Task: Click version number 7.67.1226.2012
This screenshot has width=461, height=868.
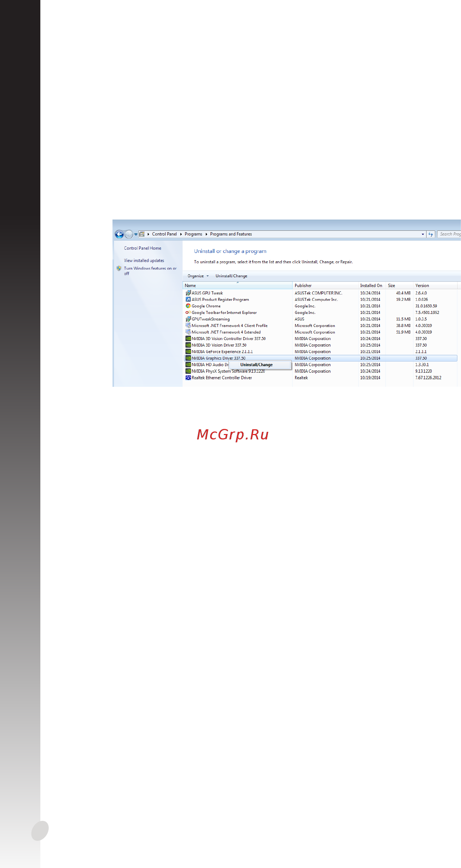Action: click(428, 378)
